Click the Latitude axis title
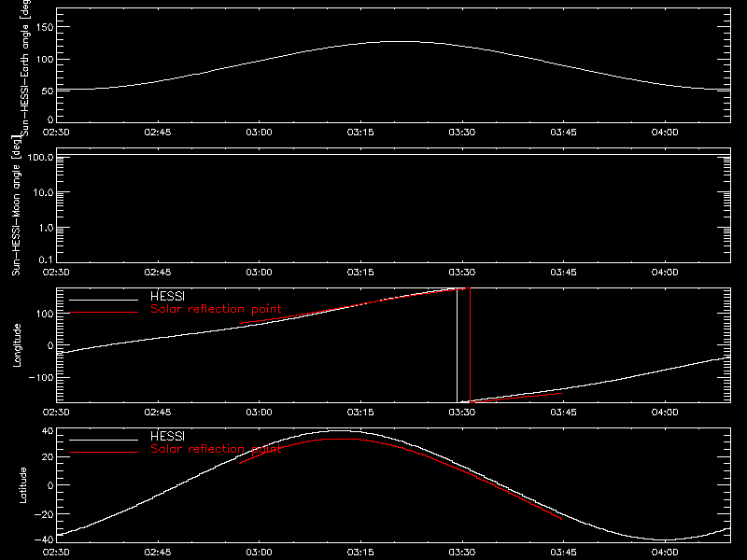This screenshot has width=747, height=560. [22, 485]
